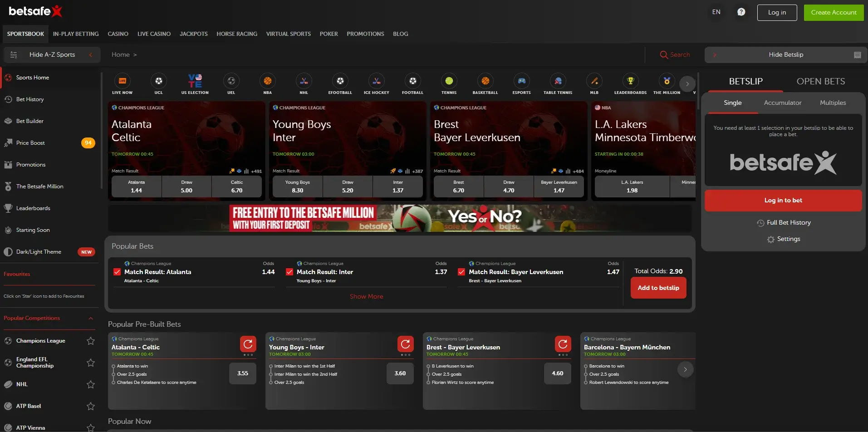Open the Live Casino menu item
Image resolution: width=868 pixels, height=432 pixels.
coord(154,34)
